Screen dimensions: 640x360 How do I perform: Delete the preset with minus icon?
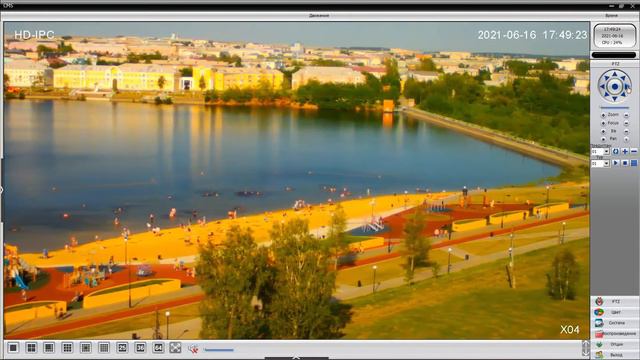coord(634,151)
